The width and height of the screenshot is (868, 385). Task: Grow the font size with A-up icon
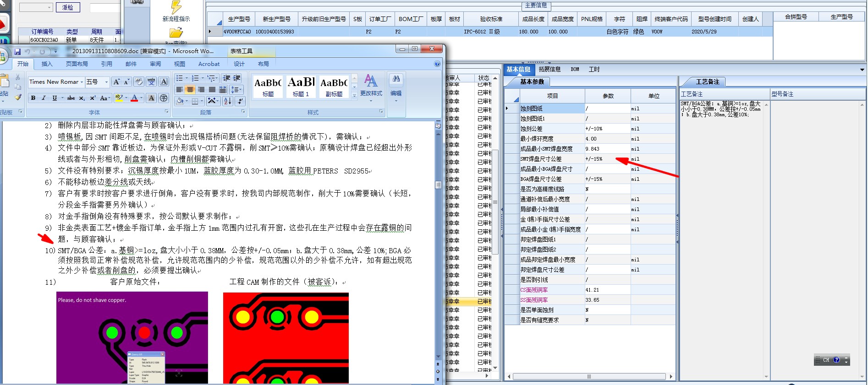click(x=116, y=81)
